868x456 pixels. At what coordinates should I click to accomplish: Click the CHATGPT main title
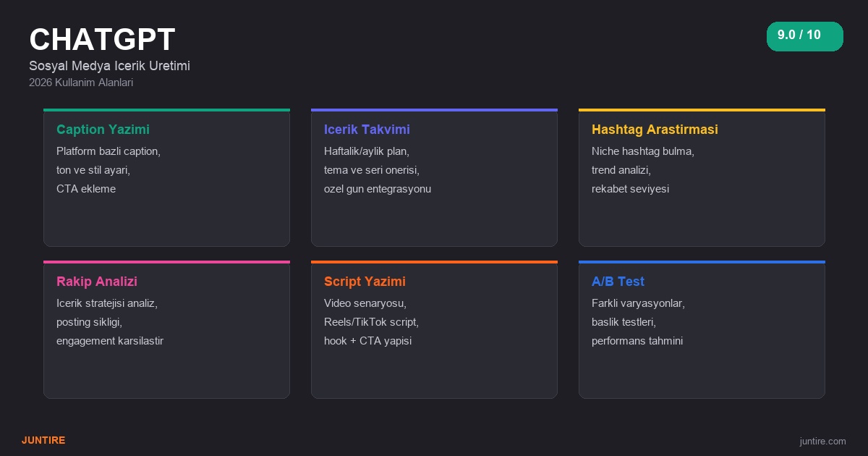[x=102, y=39]
